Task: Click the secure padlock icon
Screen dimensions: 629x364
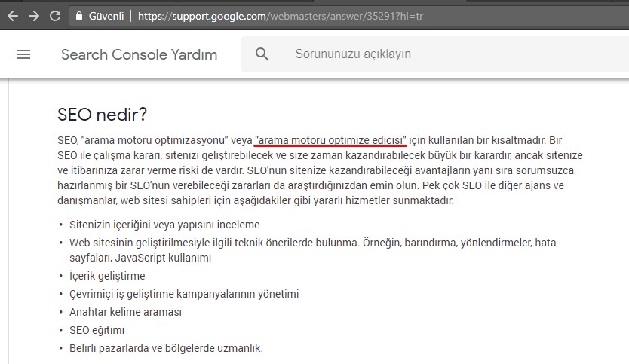Action: (79, 16)
